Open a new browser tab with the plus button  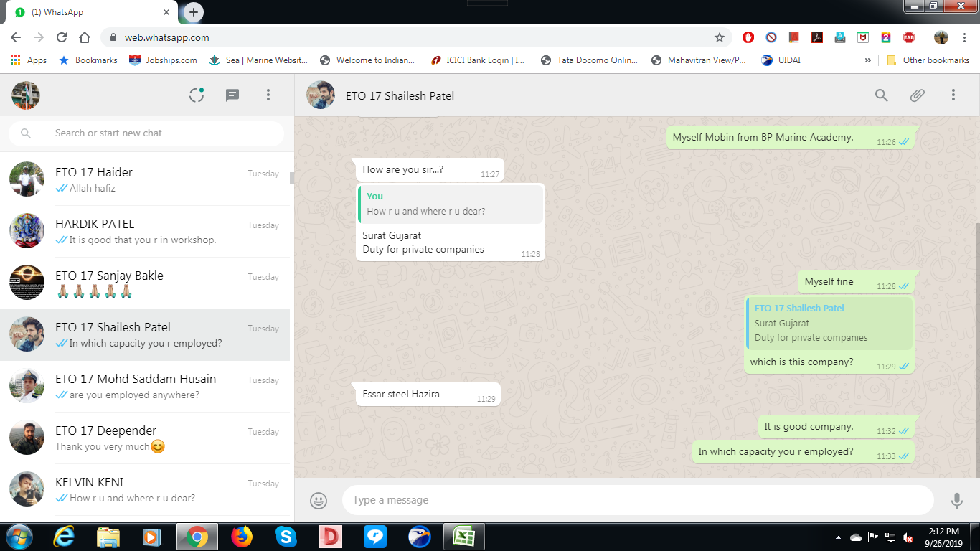pos(194,12)
